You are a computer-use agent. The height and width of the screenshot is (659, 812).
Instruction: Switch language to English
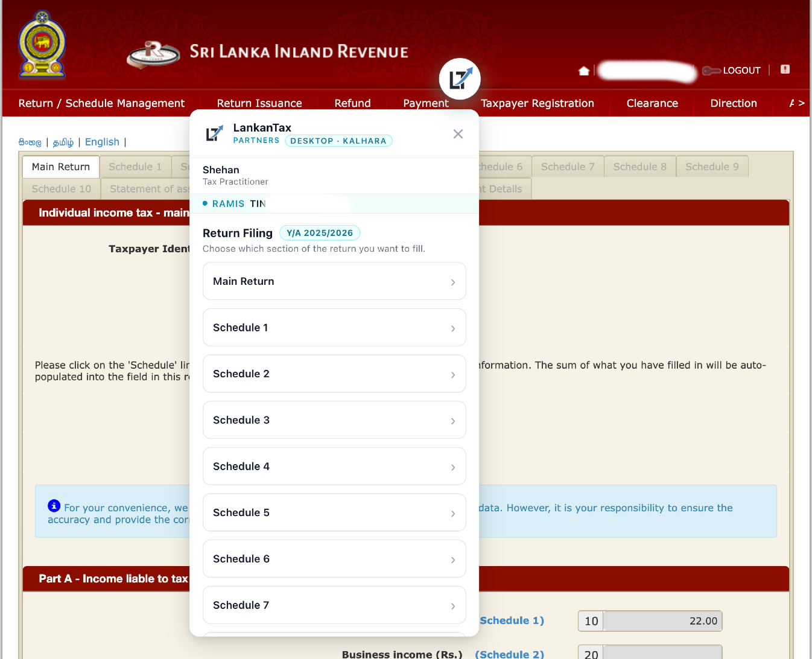tap(102, 142)
